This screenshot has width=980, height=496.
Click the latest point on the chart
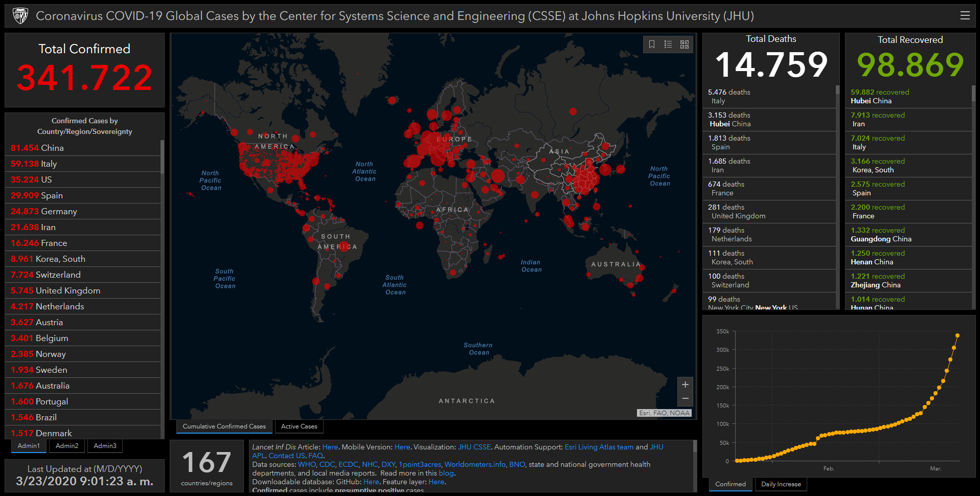(x=958, y=335)
